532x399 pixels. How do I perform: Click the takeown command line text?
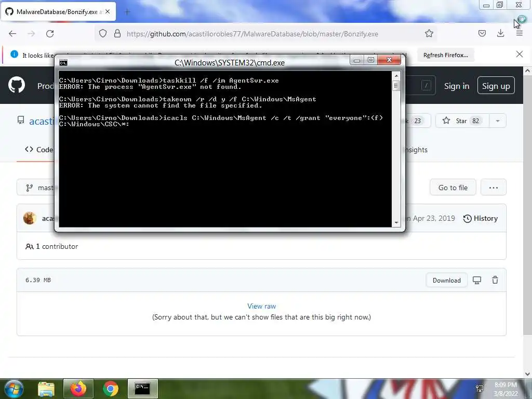click(188, 99)
